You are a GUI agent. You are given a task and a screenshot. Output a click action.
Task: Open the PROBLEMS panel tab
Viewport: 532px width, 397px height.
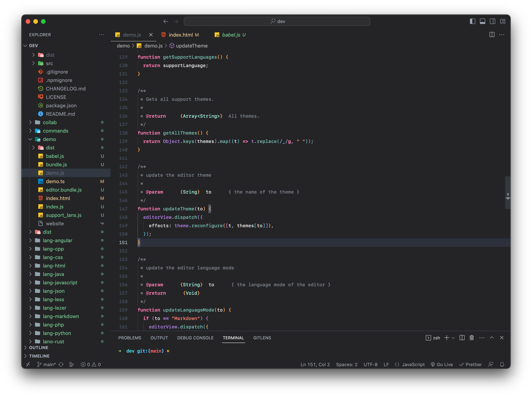[130, 338]
